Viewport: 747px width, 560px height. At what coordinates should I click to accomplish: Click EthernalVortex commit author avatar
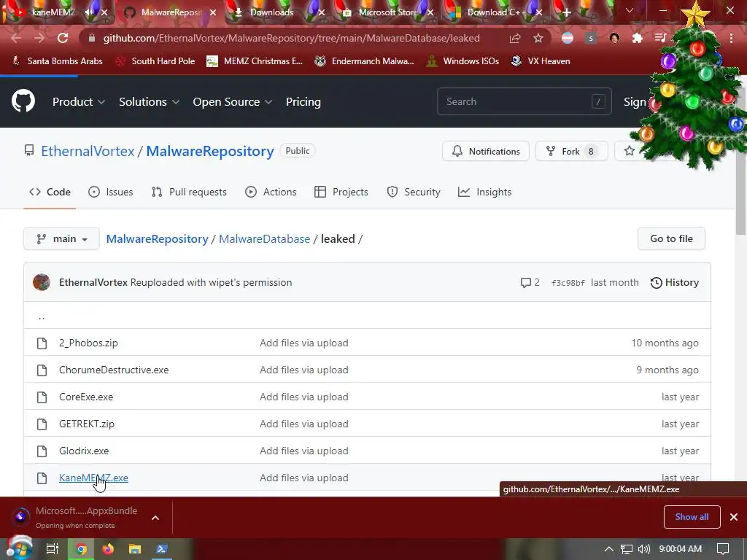point(42,282)
